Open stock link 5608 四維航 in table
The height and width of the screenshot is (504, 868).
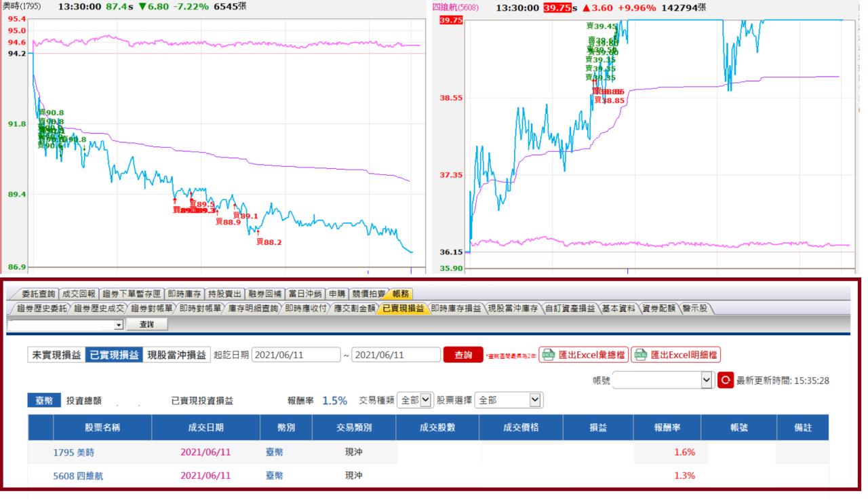[x=79, y=476]
